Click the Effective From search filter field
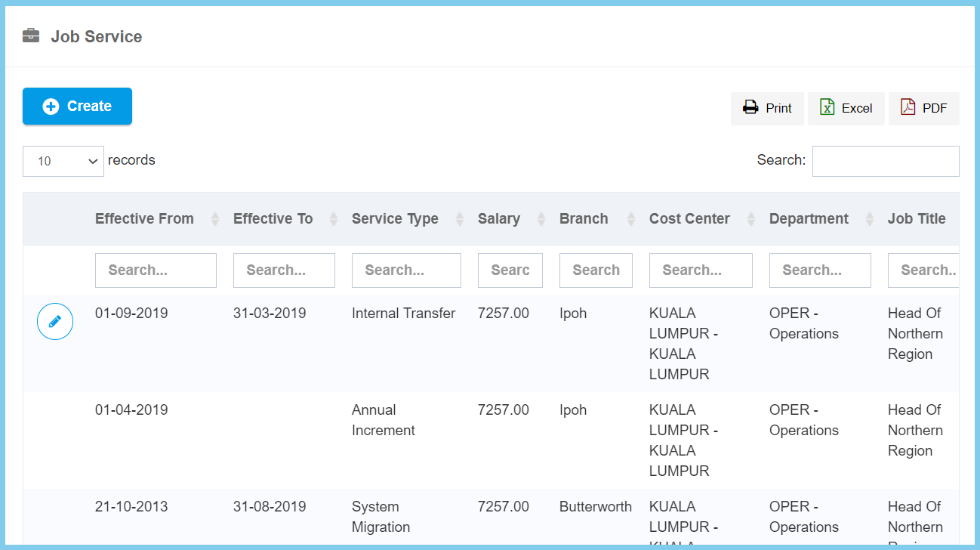980x550 pixels. tap(156, 270)
